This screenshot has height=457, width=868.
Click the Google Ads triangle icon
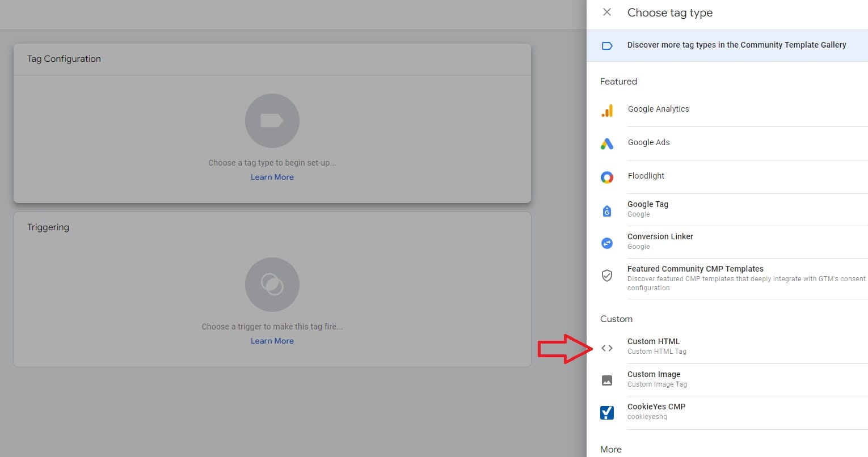607,144
